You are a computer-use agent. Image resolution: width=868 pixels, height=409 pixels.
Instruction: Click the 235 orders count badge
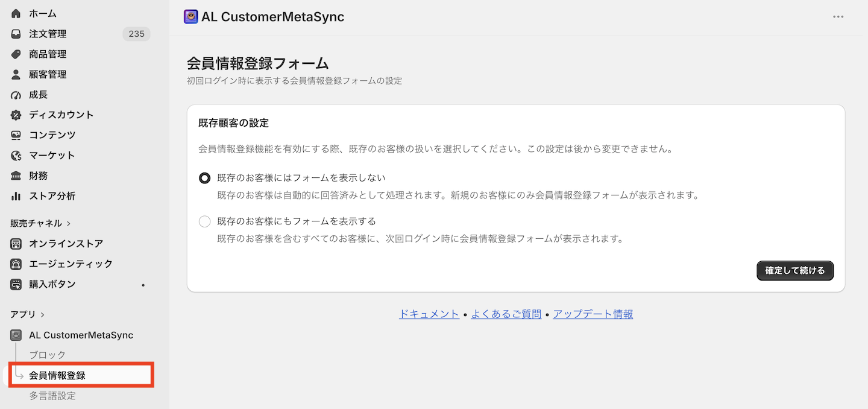136,34
